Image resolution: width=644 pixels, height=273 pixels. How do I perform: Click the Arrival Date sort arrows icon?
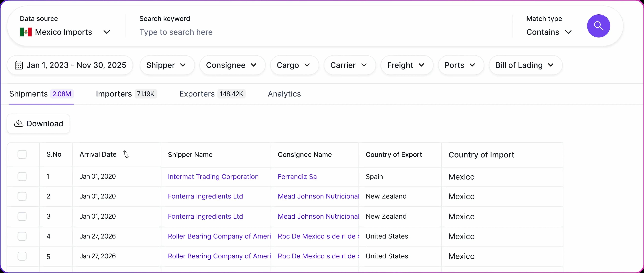(126, 154)
